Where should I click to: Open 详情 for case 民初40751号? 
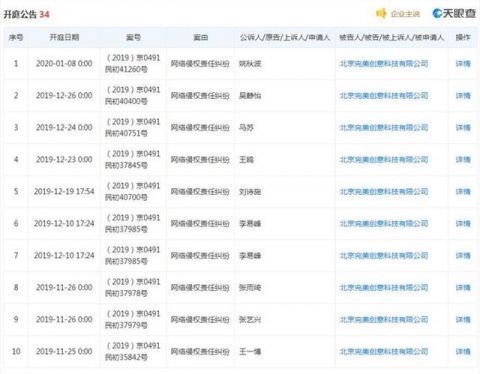463,128
